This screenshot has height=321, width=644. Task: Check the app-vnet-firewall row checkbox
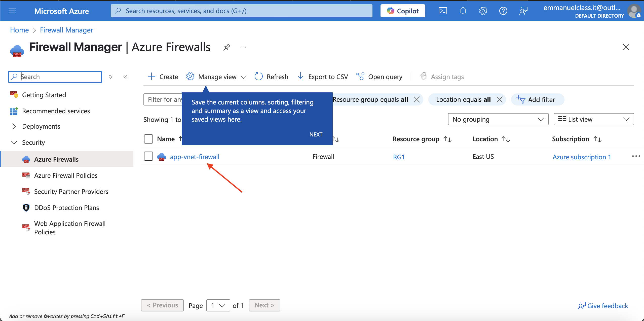click(x=148, y=156)
